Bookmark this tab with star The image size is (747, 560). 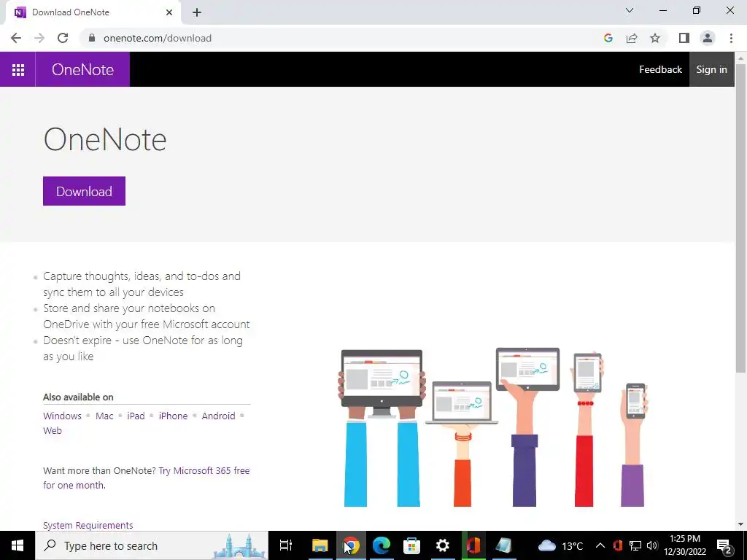[655, 38]
